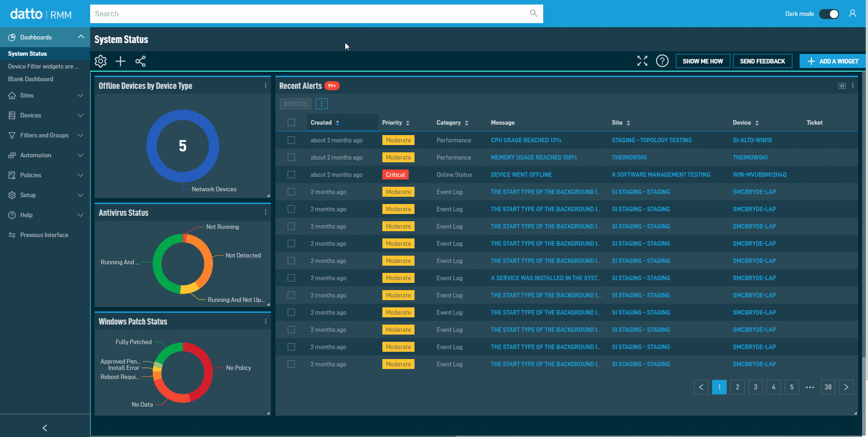
Task: Click Send Feedback button
Action: click(762, 61)
